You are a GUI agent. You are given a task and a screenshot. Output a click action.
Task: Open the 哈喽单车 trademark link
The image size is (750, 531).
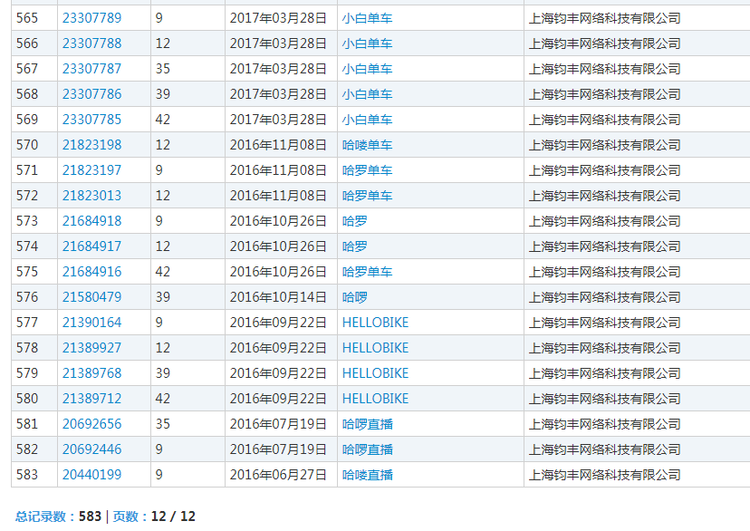[x=367, y=145]
